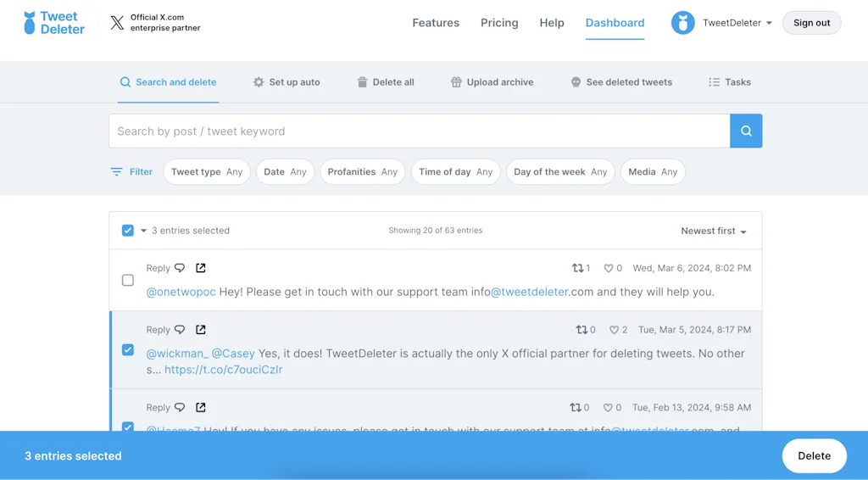868x480 pixels.
Task: Click the Tweet Deleter logo
Action: [53, 23]
